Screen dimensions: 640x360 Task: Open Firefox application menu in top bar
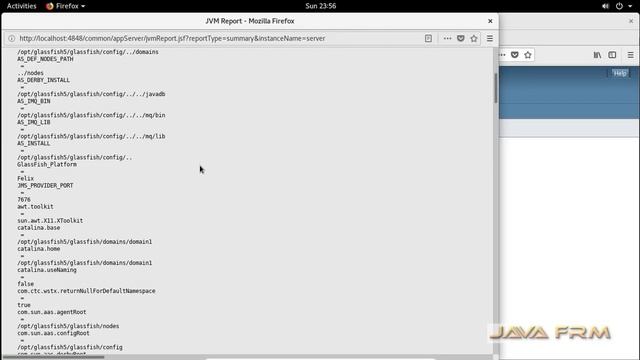tap(65, 6)
